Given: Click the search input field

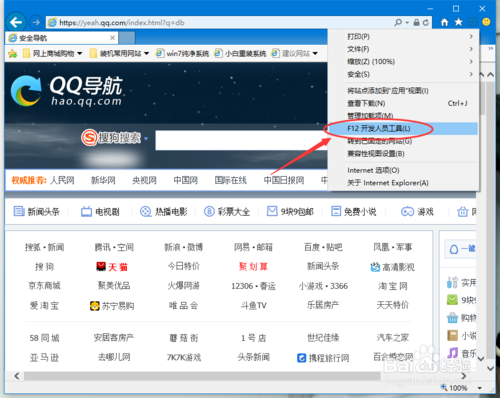Looking at the screenshot, I should 242,140.
